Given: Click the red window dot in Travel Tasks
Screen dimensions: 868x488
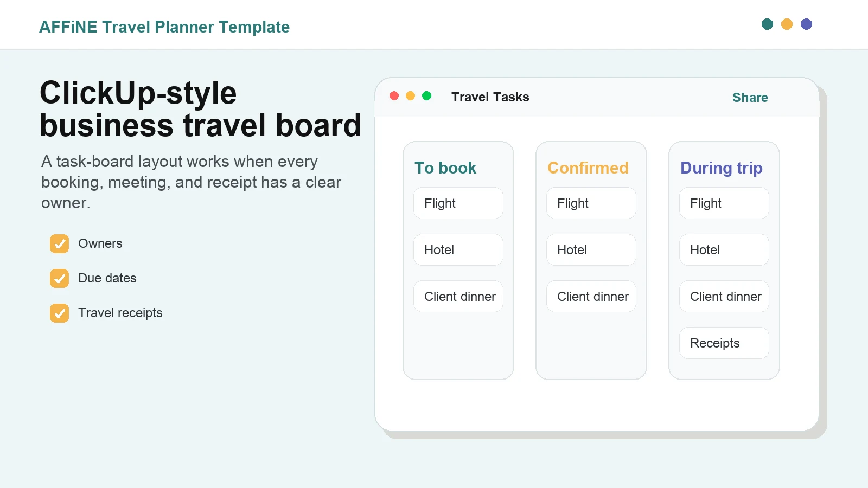Looking at the screenshot, I should [394, 96].
